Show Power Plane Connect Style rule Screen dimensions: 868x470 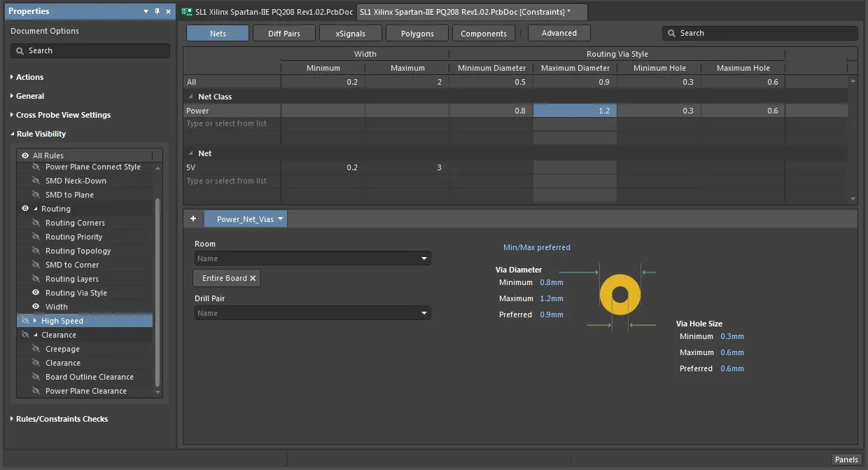[36, 167]
